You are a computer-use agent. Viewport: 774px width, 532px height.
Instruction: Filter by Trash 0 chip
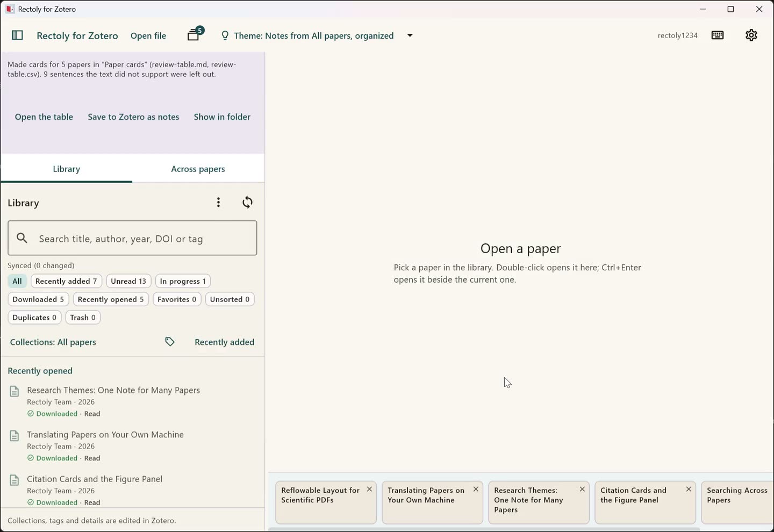click(83, 318)
